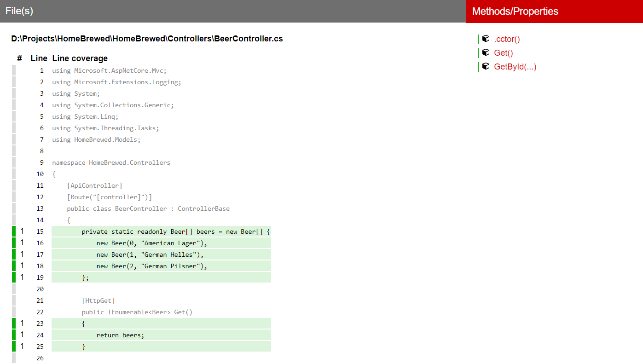Select the BeerController.cs file path

click(x=147, y=39)
